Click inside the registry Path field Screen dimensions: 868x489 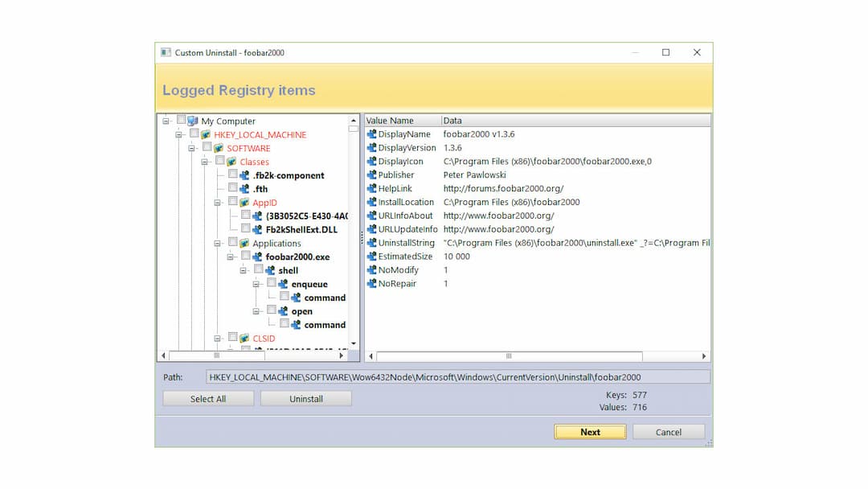(x=458, y=376)
